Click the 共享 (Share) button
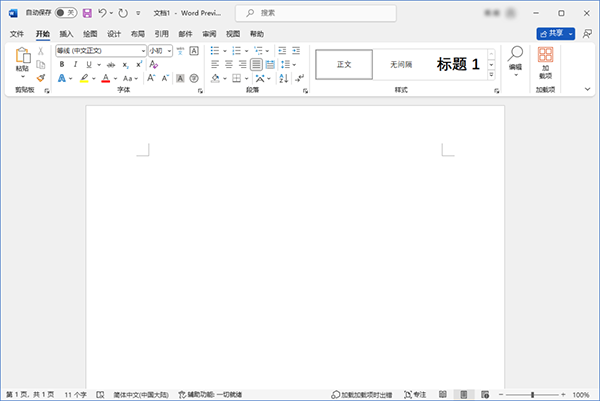The image size is (600, 401). coord(549,33)
